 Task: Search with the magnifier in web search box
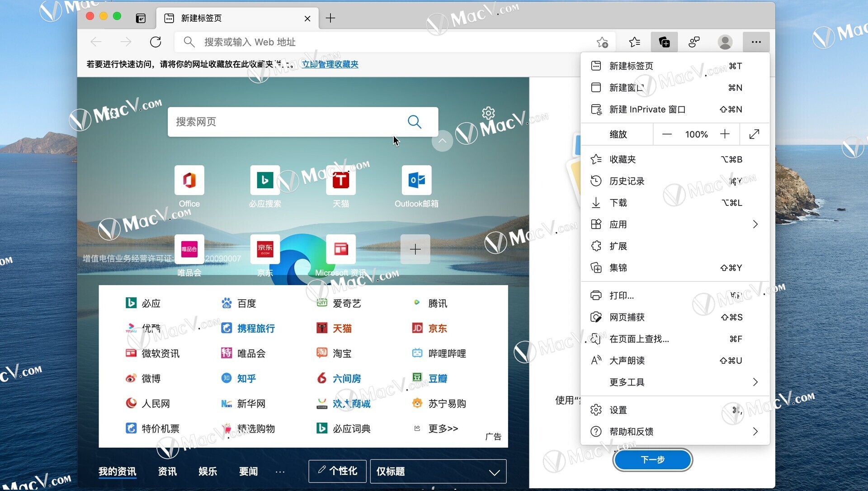[415, 122]
